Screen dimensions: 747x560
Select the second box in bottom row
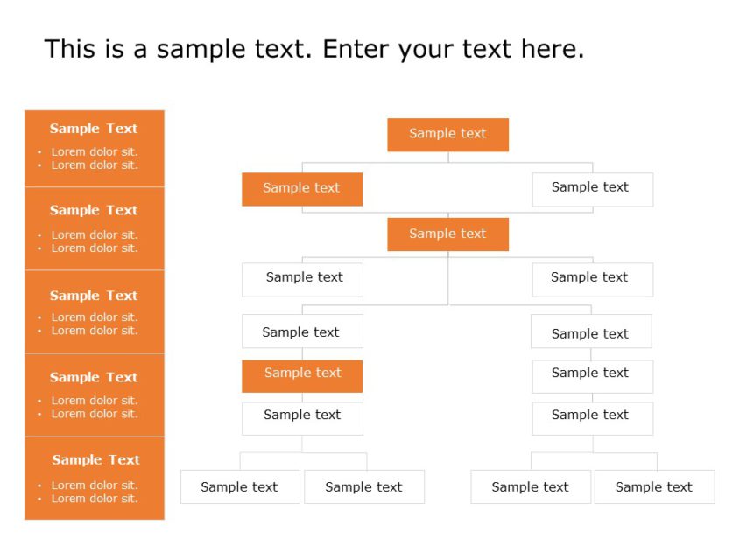coord(364,486)
